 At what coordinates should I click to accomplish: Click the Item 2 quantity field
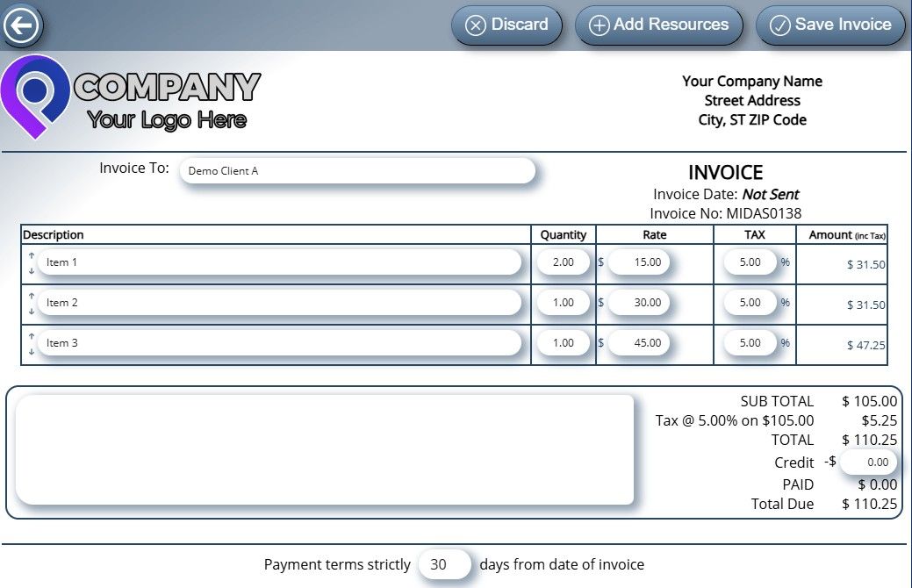[x=563, y=303]
